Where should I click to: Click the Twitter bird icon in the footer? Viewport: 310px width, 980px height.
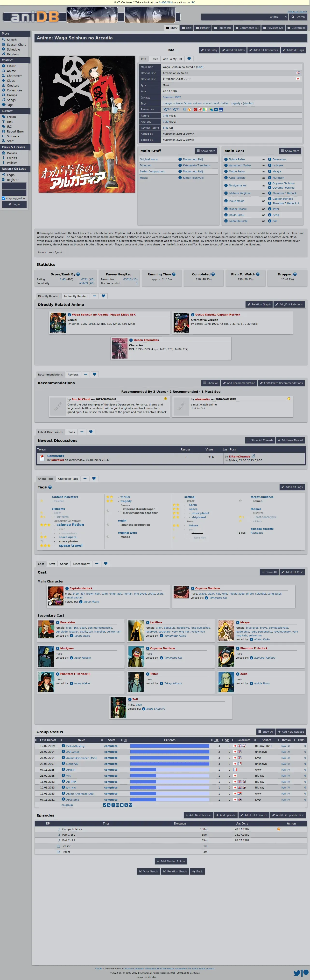coord(297,973)
